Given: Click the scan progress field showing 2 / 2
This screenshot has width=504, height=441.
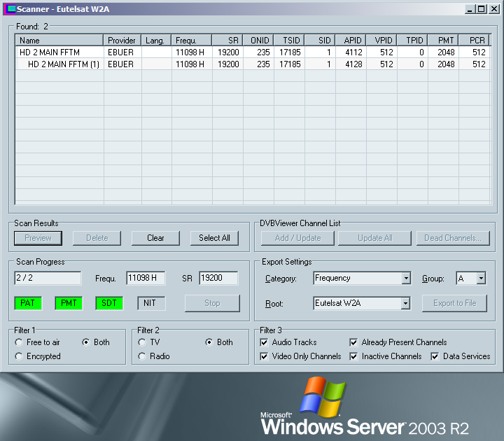Looking at the screenshot, I should (48, 278).
